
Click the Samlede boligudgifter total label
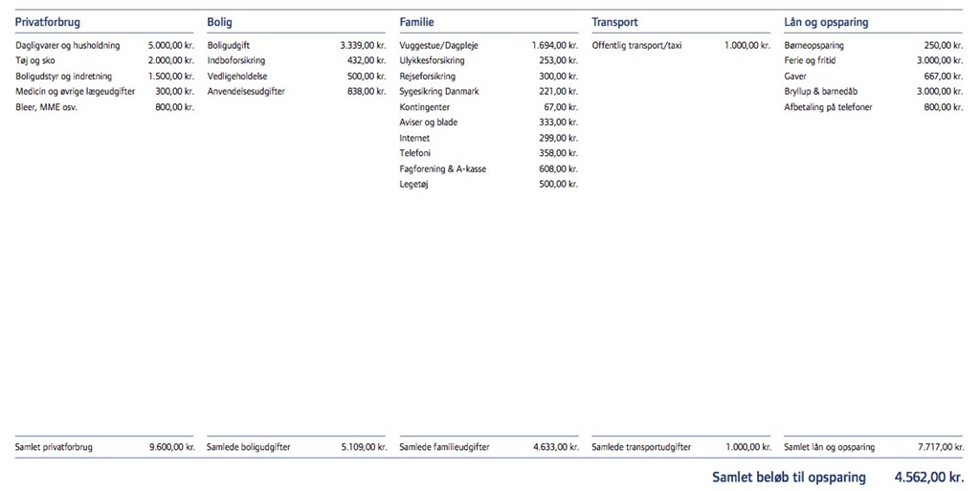tap(249, 447)
